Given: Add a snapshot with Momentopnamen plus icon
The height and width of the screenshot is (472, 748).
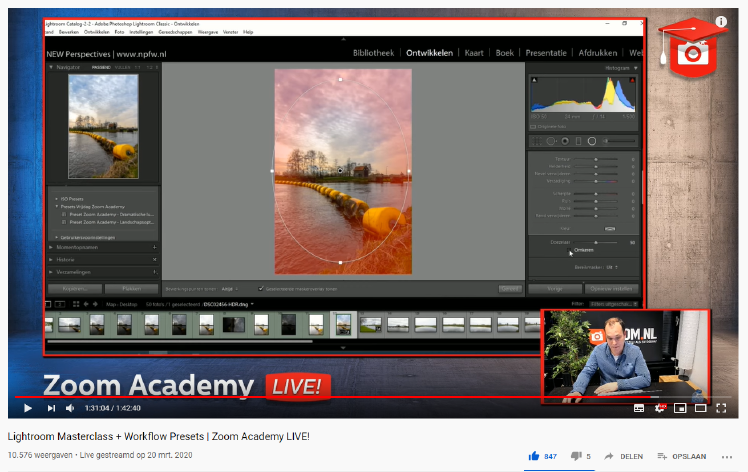Looking at the screenshot, I should point(155,247).
